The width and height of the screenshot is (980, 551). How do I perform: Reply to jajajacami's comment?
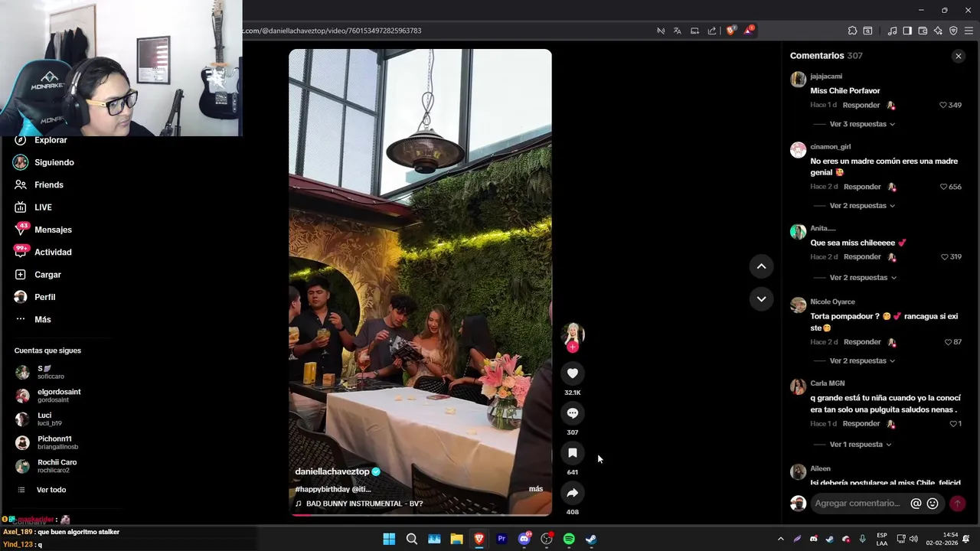tap(861, 105)
